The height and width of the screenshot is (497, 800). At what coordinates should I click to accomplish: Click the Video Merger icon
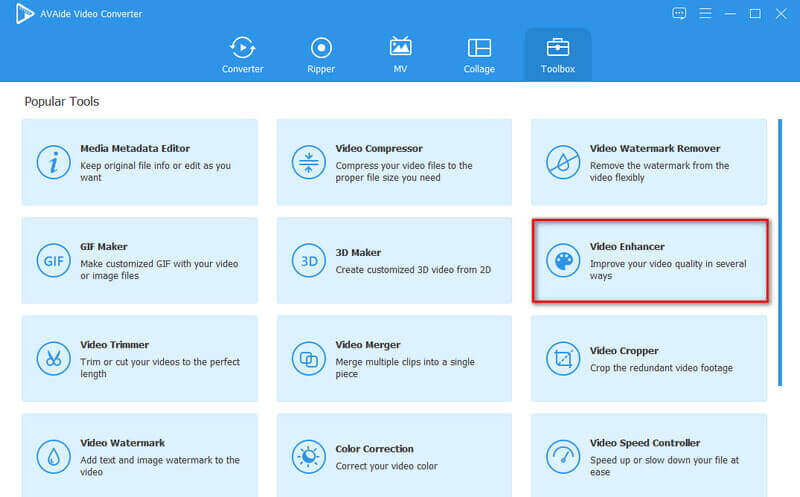[309, 359]
